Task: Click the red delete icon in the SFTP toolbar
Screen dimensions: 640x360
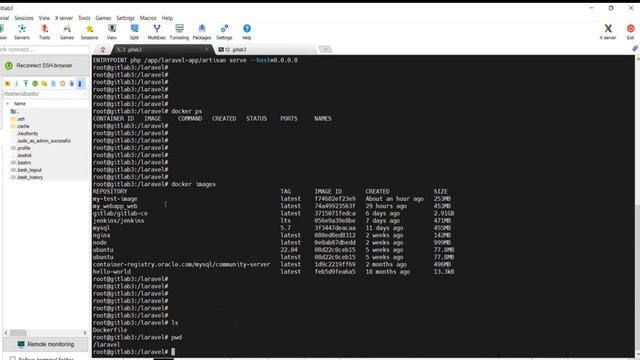Action: pos(62,84)
